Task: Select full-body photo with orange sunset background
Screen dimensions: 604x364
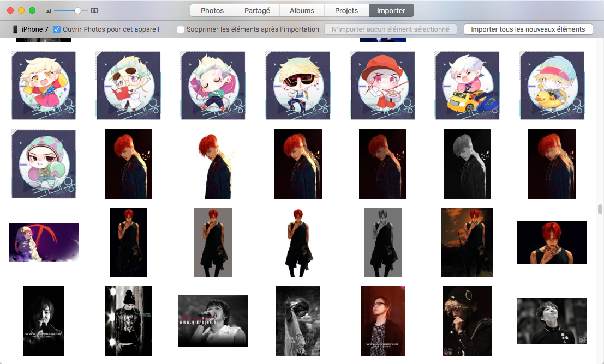Action: (x=467, y=242)
